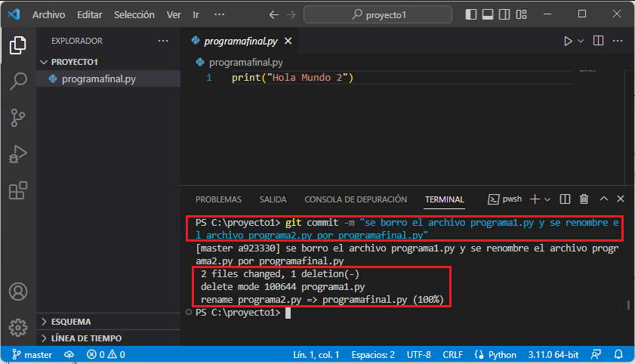This screenshot has height=364, width=635.
Task: Open the Ir menu
Action: pyautogui.click(x=196, y=14)
